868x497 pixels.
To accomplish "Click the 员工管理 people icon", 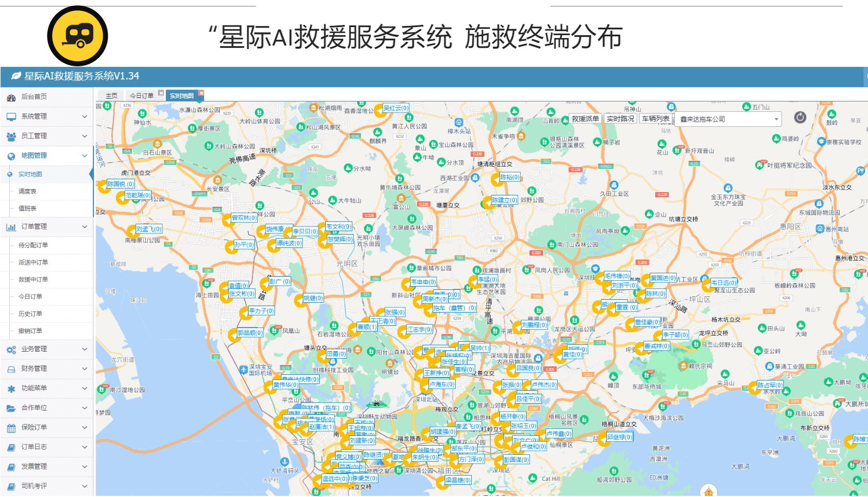I will pos(11,137).
